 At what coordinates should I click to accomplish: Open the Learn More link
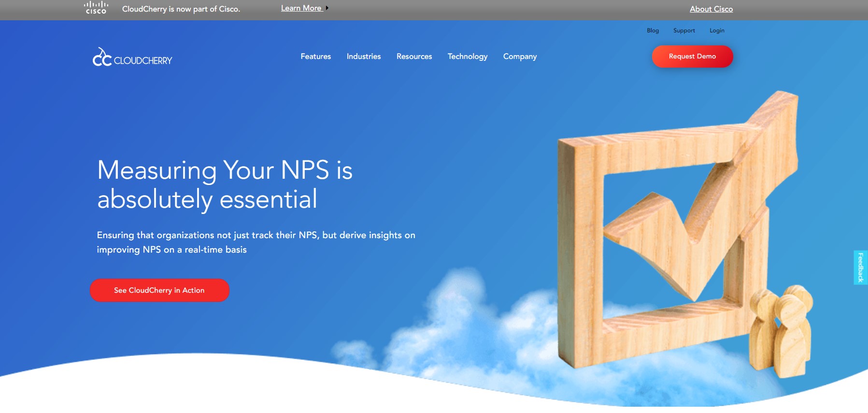[301, 8]
